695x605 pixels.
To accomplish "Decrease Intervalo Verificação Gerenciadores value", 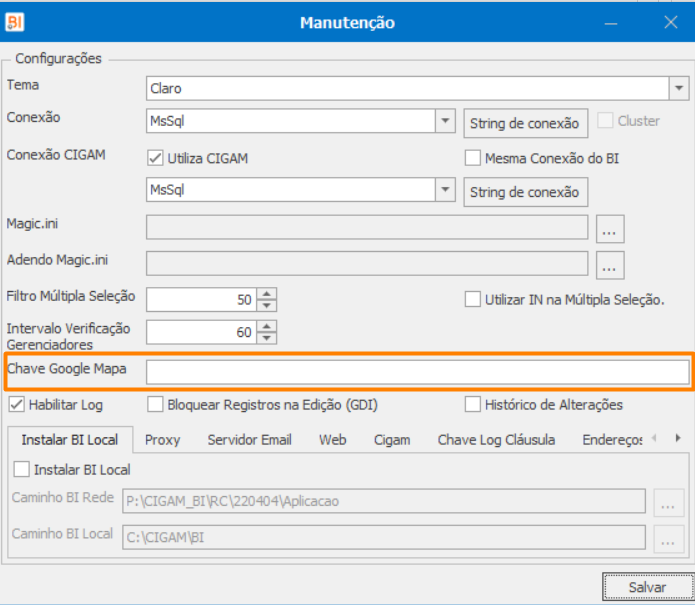I will (266, 337).
